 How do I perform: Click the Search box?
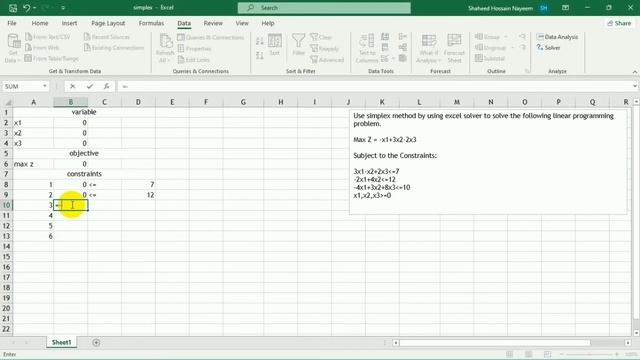tap(324, 8)
